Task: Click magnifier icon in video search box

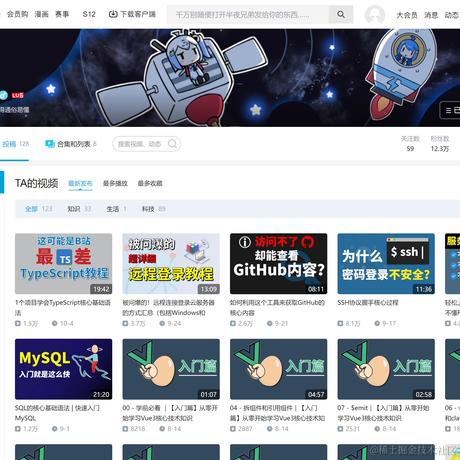Action: [x=172, y=144]
